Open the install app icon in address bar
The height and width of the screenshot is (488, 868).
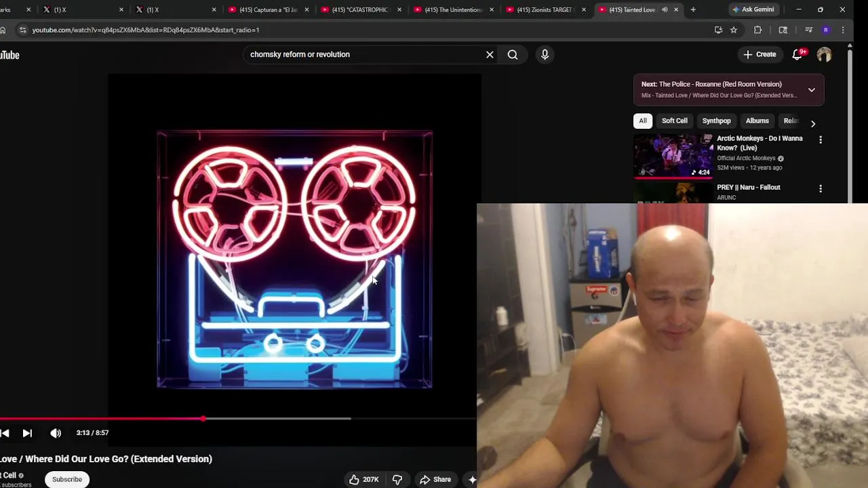(x=718, y=30)
